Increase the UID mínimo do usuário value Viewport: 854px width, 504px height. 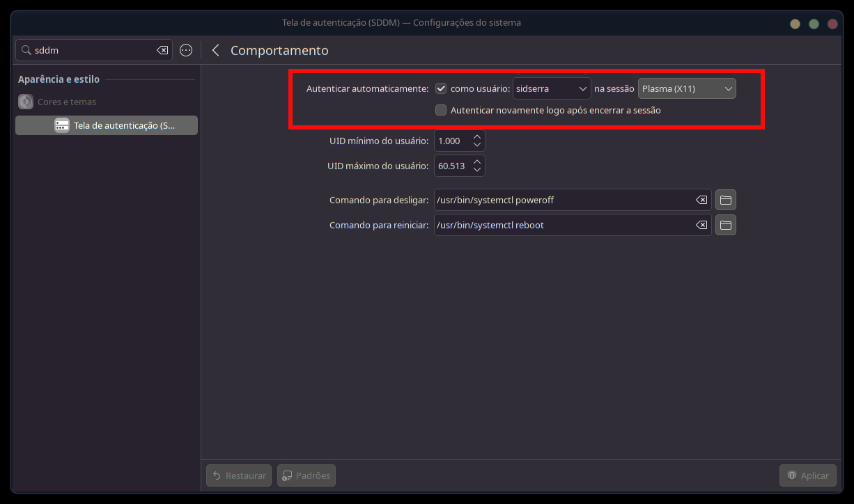click(477, 137)
